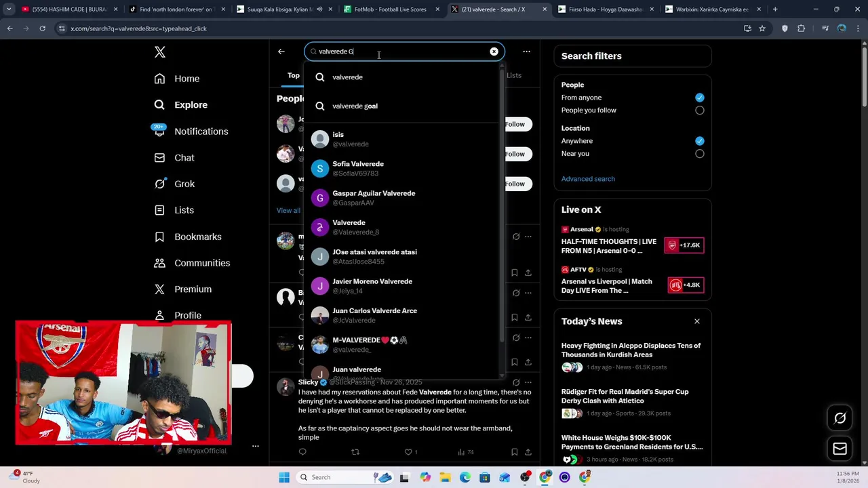This screenshot has height=488, width=868.
Task: Open Chat in the sidebar
Action: pyautogui.click(x=174, y=157)
